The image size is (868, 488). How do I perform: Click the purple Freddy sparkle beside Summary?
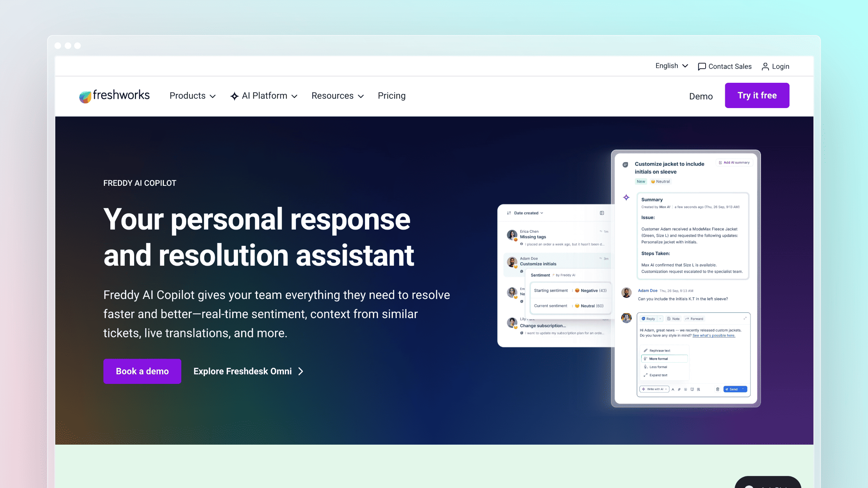tap(626, 197)
